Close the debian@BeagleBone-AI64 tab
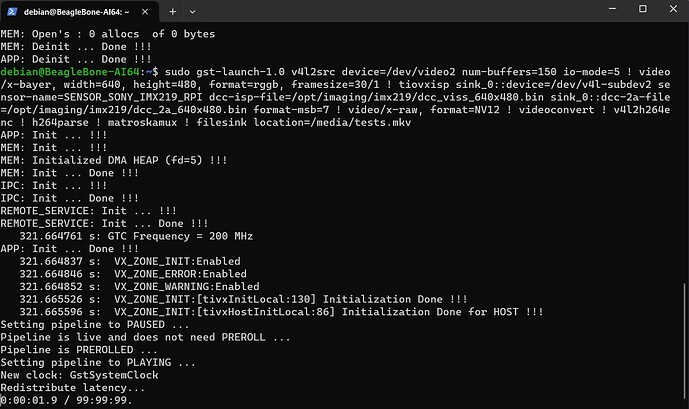Viewport: 689px width, 409px height. [145, 12]
